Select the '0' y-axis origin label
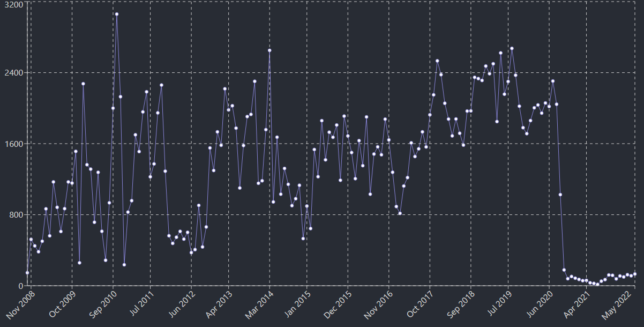This screenshot has width=644, height=327. tap(21, 286)
